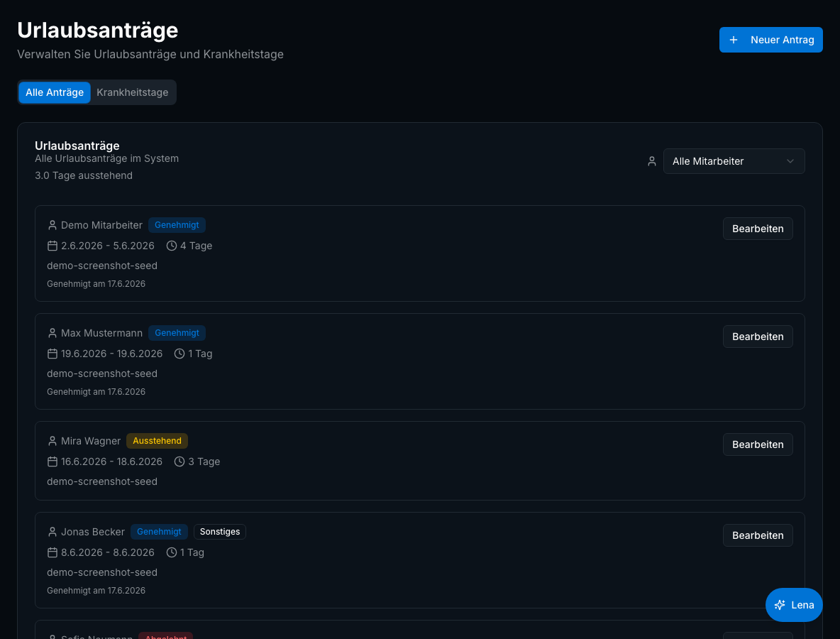
Task: Click clock icon in Jonas Becker's request
Action: click(172, 552)
